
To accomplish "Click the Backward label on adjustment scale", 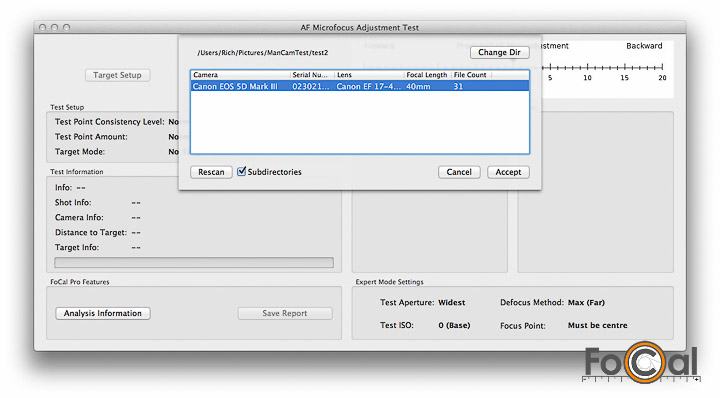I will pos(644,46).
